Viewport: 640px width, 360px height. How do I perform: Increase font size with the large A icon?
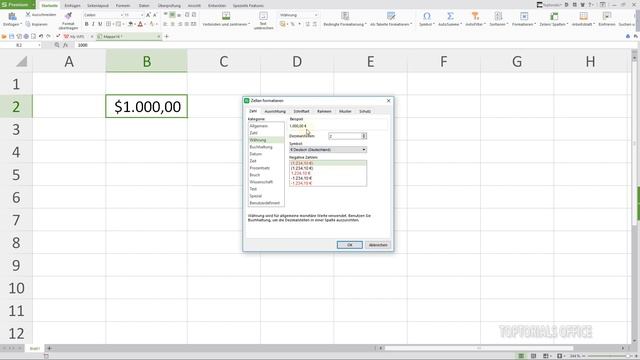click(x=148, y=15)
